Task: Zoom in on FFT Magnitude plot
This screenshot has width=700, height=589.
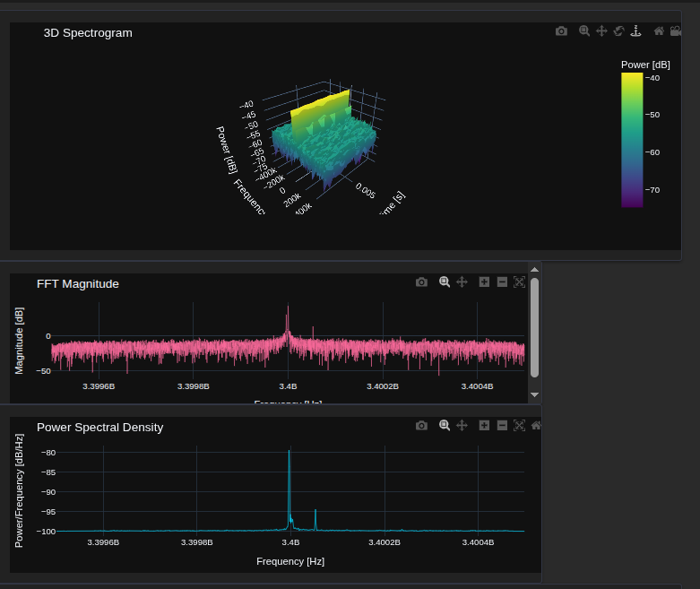Action: [x=484, y=282]
